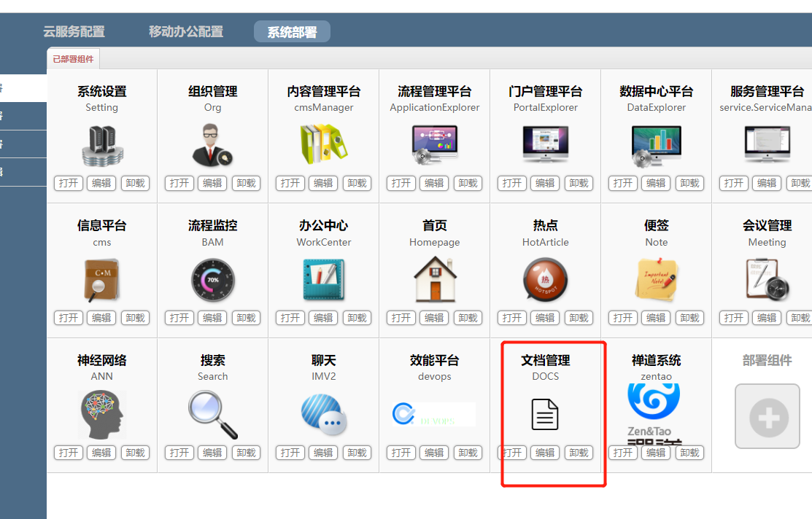812x519 pixels.
Task: Click 编辑 for 聊天 IMV2
Action: tap(323, 453)
